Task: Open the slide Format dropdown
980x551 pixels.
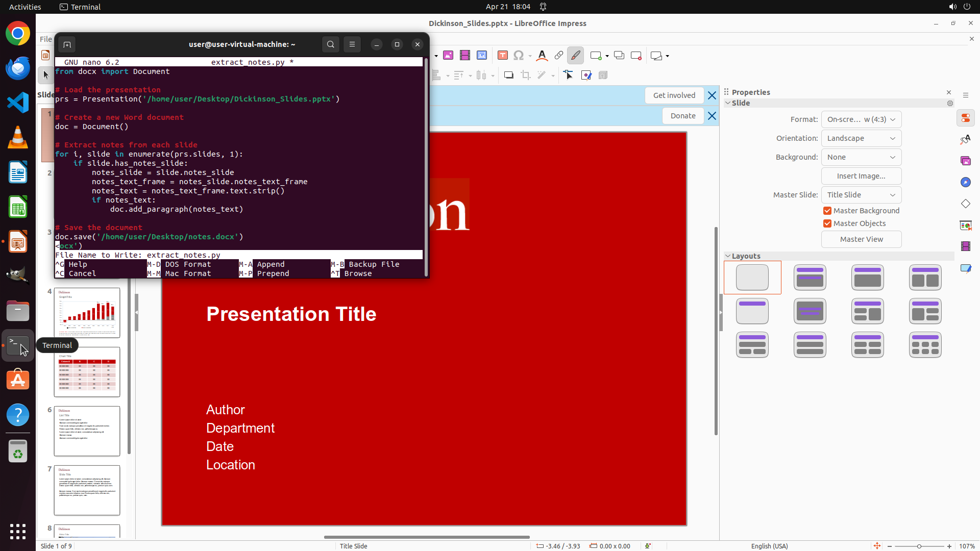Action: click(861, 119)
